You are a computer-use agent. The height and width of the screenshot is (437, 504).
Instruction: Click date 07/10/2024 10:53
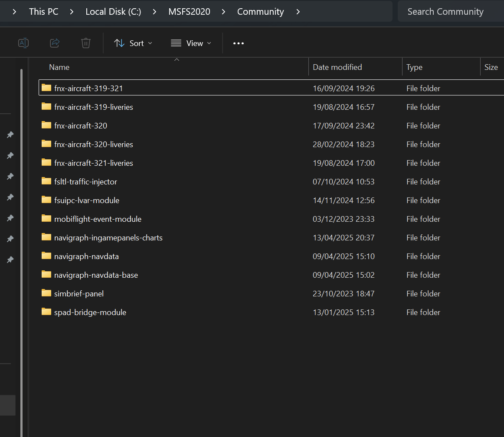(344, 182)
